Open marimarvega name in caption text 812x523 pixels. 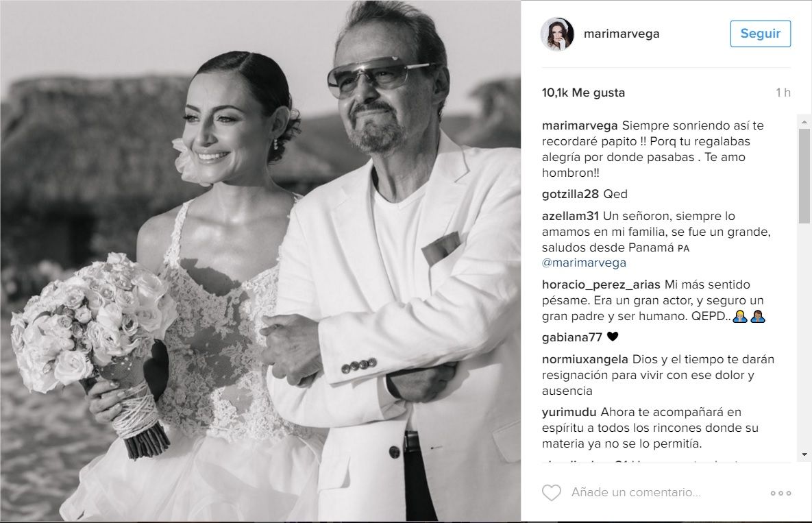click(580, 126)
